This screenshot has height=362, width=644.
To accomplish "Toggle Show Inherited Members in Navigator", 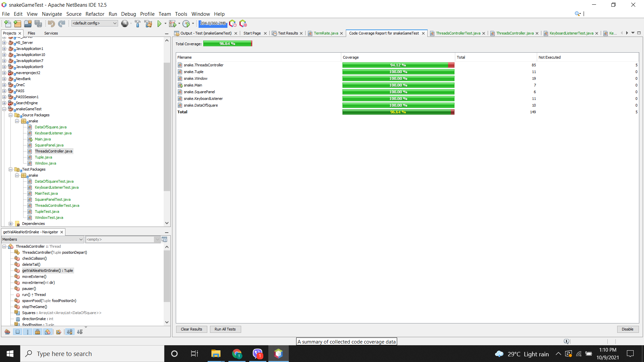I will pyautogui.click(x=7, y=332).
